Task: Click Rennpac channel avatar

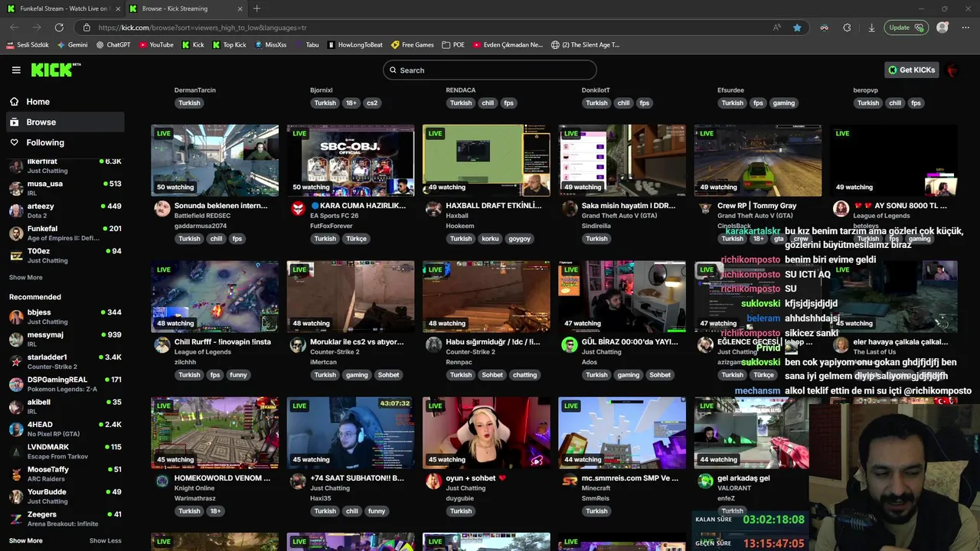Action: (x=433, y=345)
